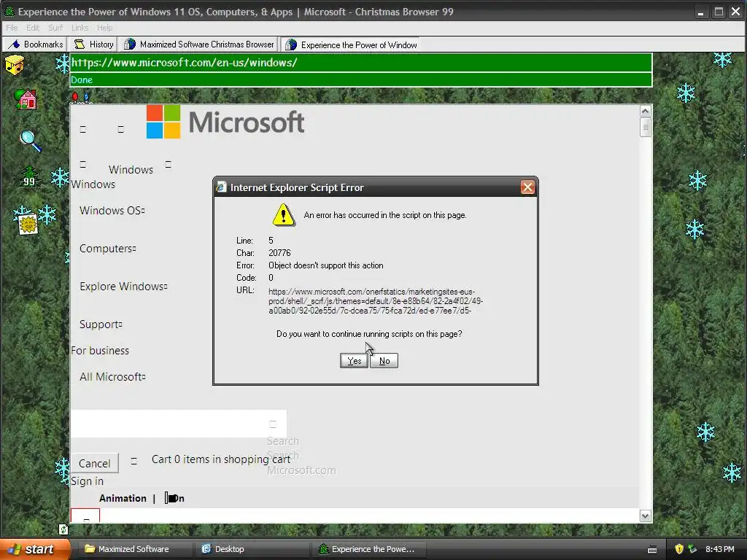Close the Internet Explorer Script Error dialog
This screenshot has height=560, width=747.
coord(527,187)
